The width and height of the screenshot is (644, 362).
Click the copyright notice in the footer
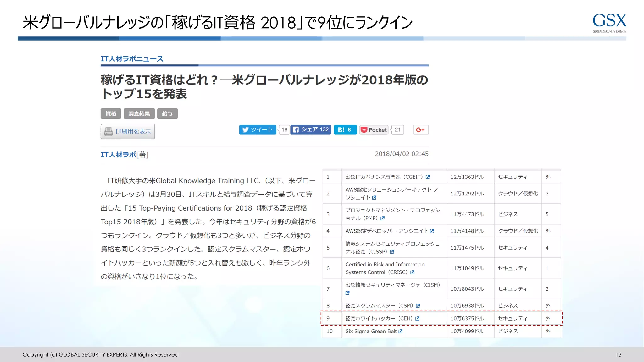click(100, 354)
